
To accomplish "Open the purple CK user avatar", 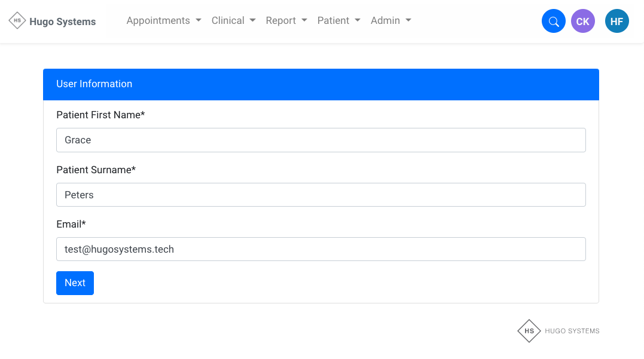I will [x=582, y=22].
